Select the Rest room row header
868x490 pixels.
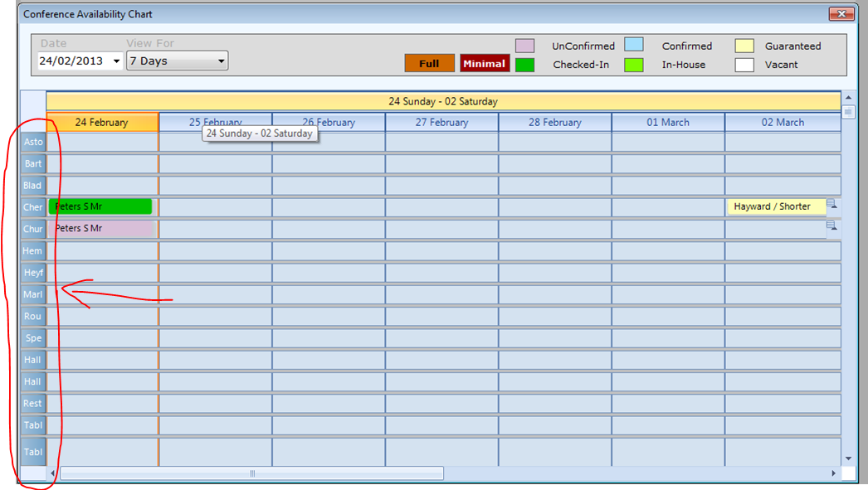33,404
